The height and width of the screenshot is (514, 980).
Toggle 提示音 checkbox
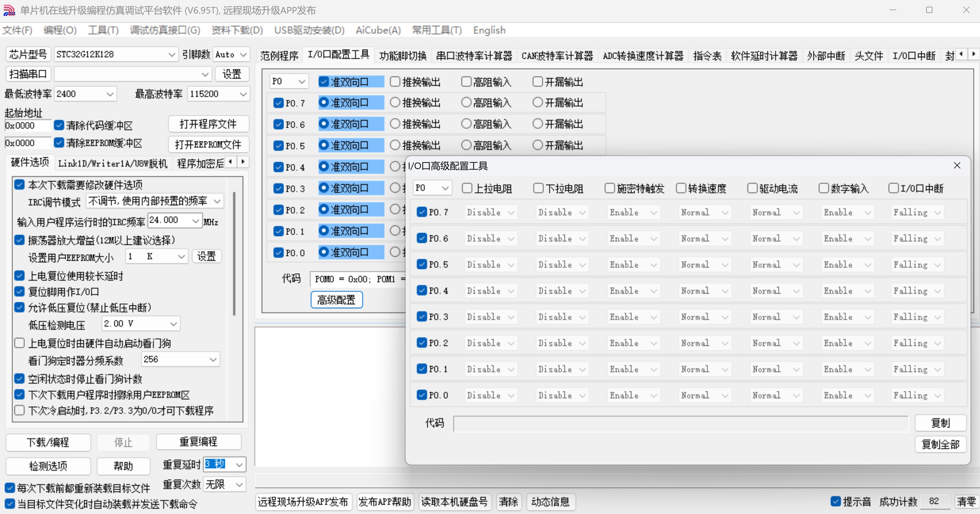[x=835, y=501]
